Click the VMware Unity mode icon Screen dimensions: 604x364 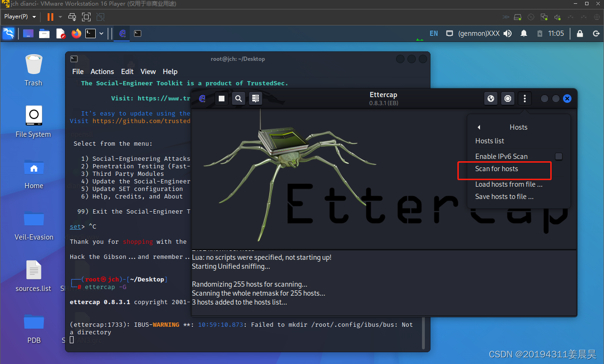point(100,17)
